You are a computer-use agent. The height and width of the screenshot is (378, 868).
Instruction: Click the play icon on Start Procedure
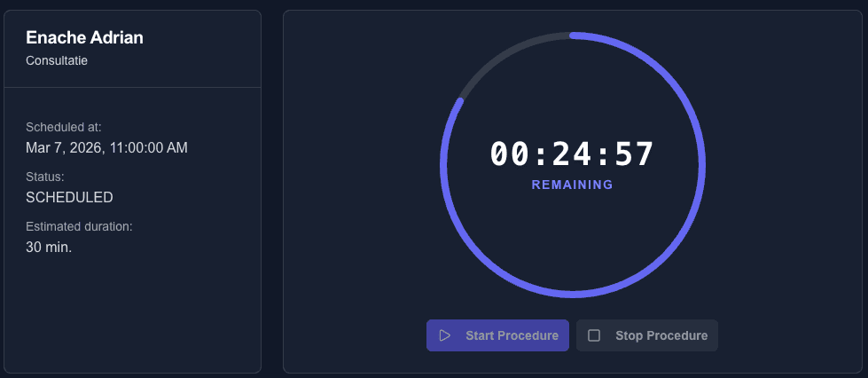(445, 335)
